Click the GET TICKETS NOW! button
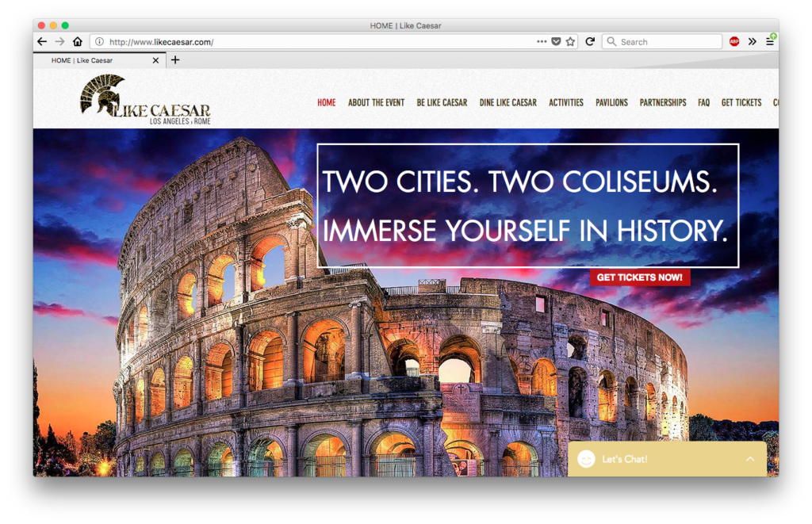 point(640,277)
